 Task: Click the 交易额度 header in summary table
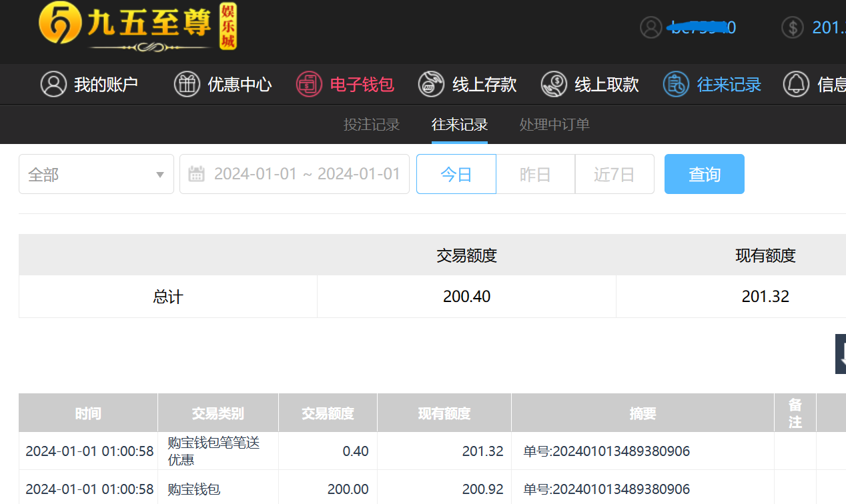coord(467,255)
